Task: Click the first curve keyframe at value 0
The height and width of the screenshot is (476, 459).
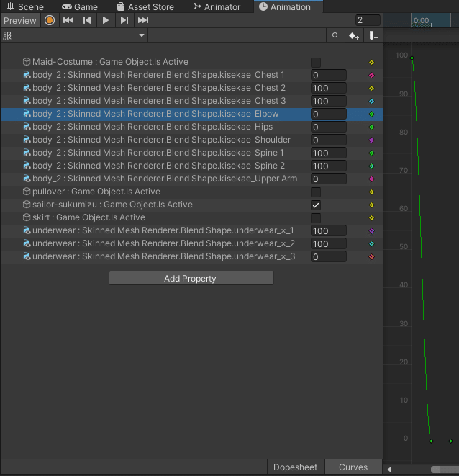Action: click(431, 441)
